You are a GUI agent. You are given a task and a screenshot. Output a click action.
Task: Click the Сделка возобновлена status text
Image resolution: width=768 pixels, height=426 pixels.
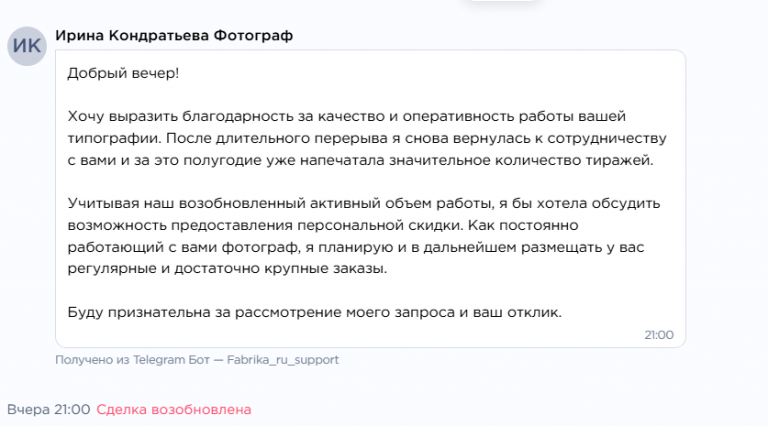[x=174, y=409]
